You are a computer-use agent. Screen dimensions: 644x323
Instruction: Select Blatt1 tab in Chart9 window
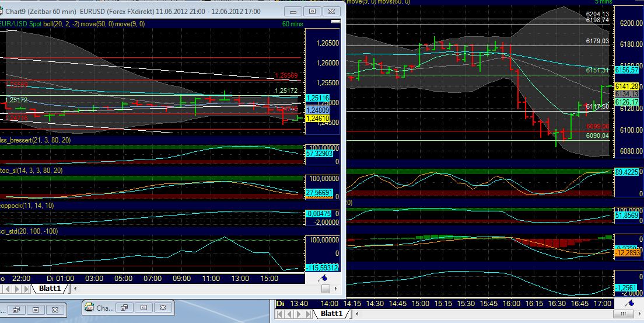point(49,289)
